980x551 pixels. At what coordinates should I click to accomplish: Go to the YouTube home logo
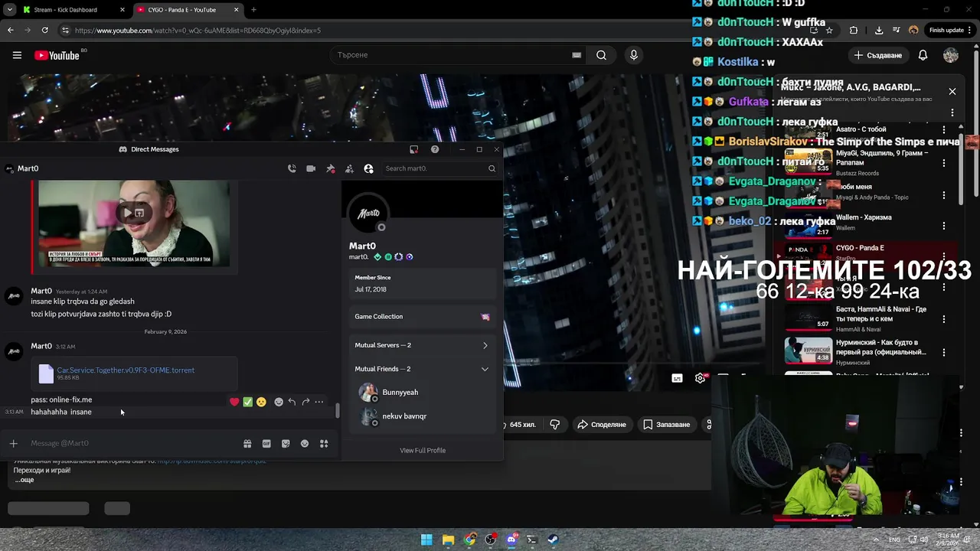click(57, 55)
